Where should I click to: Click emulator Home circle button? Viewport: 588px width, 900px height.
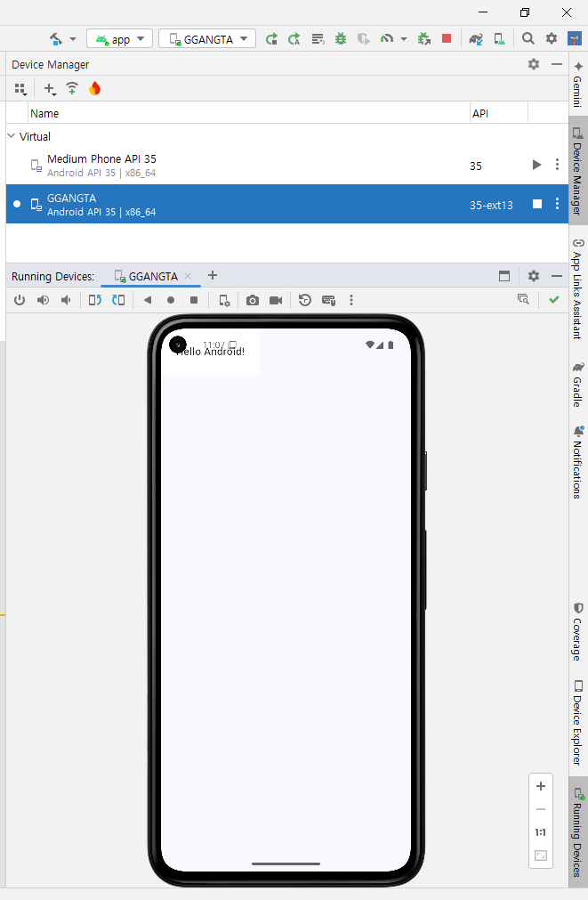171,300
